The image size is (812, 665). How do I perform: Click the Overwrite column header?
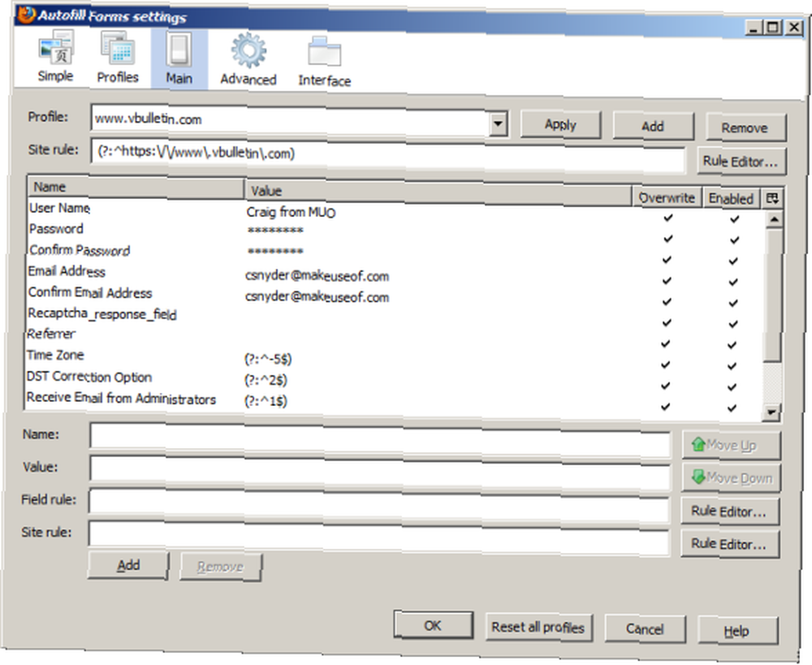tap(667, 197)
